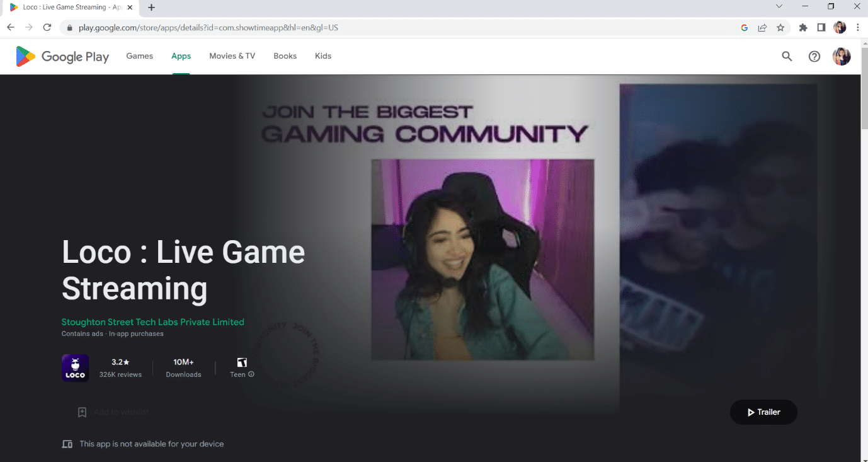Play the Trailer video

pos(763,412)
